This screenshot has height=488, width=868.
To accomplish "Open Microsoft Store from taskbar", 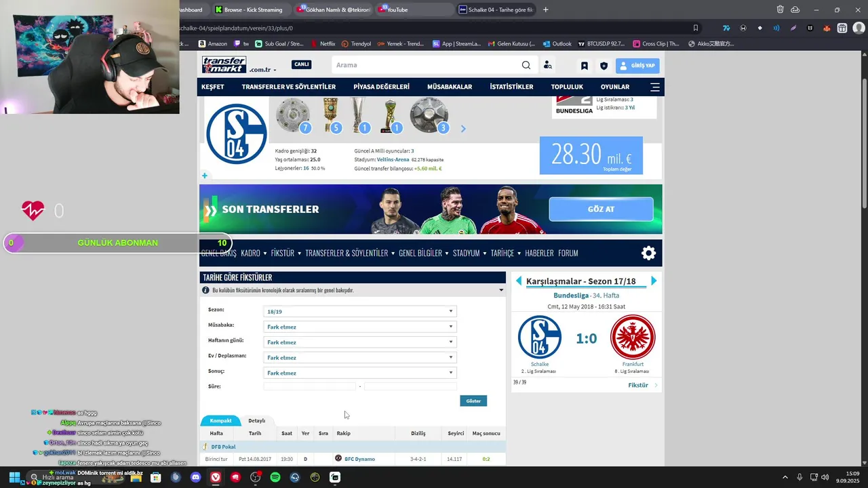I will point(155,477).
